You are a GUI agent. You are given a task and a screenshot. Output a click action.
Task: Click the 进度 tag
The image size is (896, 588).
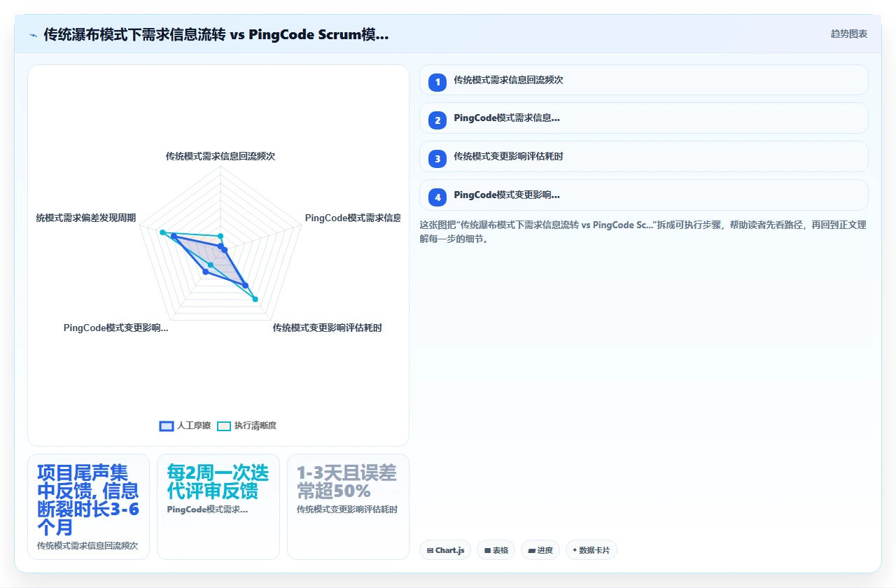540,550
